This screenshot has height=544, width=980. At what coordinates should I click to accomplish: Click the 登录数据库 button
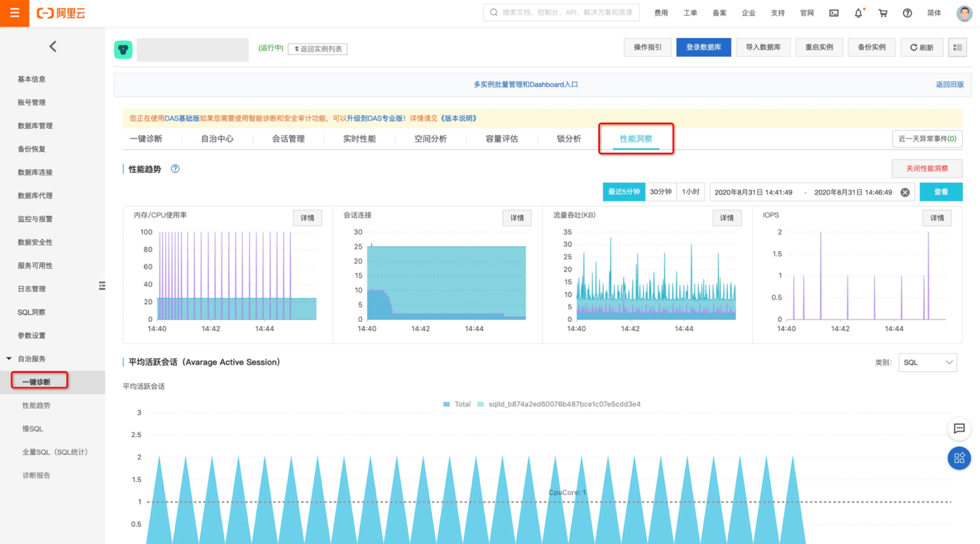(703, 47)
